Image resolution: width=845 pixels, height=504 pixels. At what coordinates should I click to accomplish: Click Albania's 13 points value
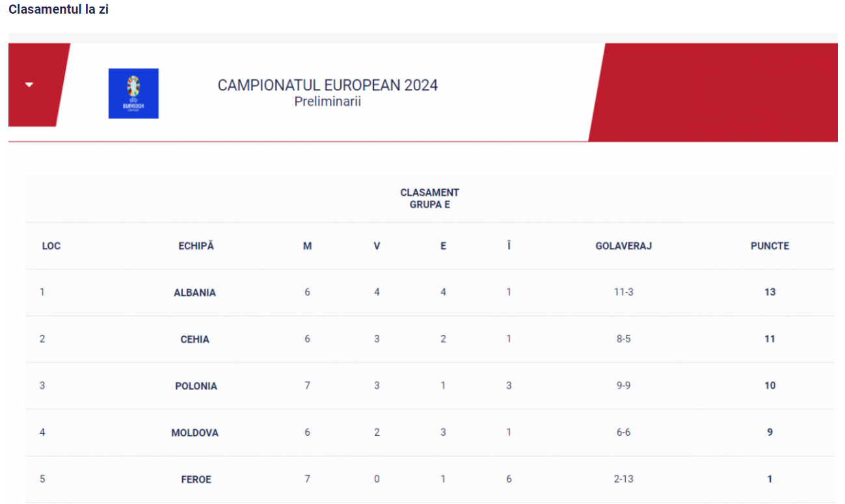tap(770, 292)
